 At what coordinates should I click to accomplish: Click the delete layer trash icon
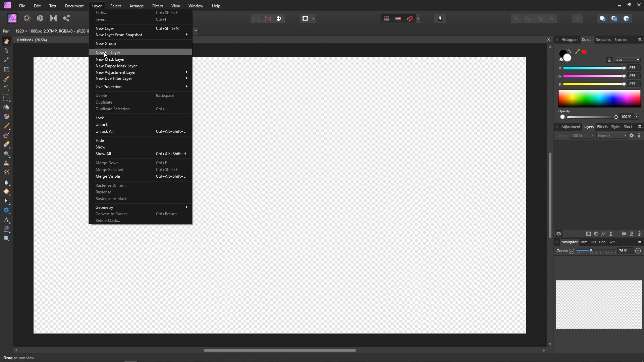639,234
